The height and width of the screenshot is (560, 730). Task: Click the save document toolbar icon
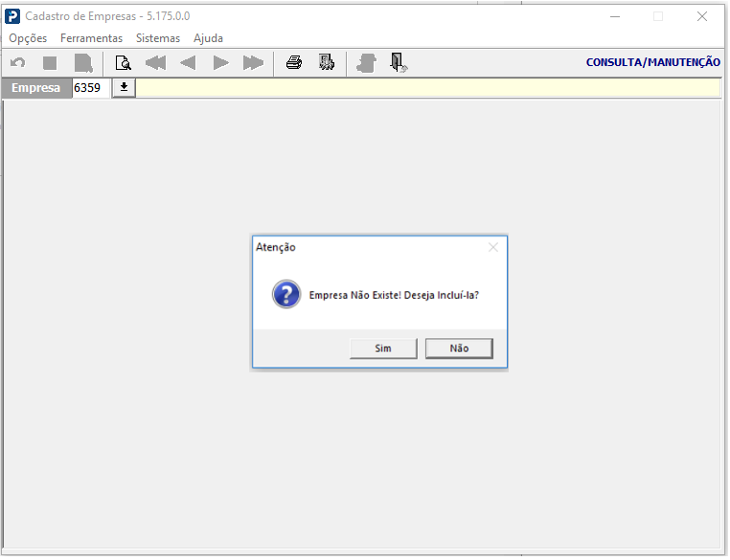(83, 63)
